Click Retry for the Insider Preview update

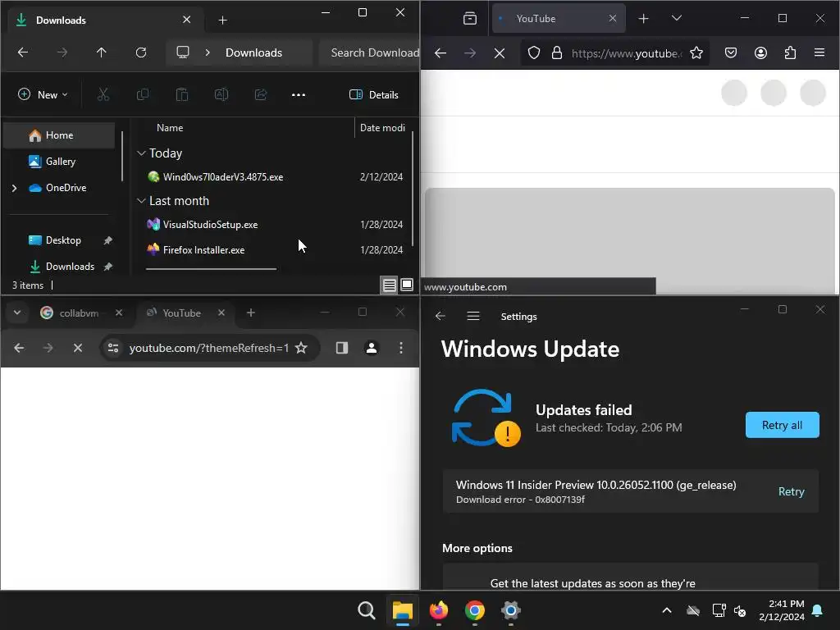click(x=792, y=492)
